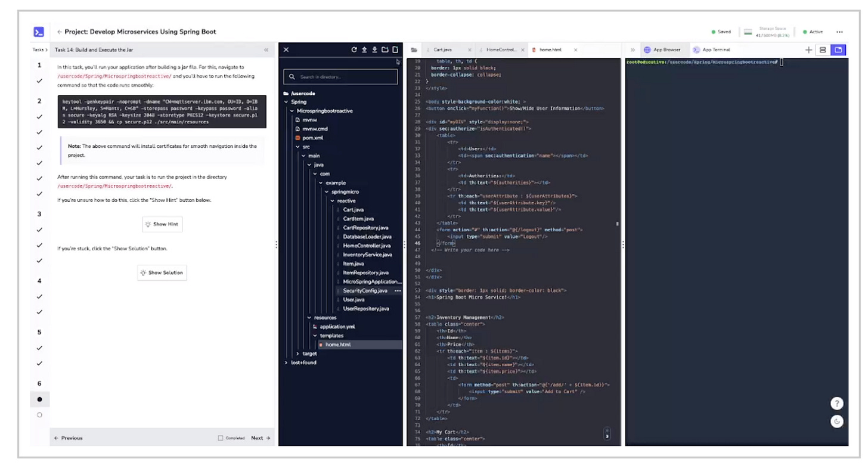The image size is (868, 468).
Task: Refresh the file explorer directory
Action: pos(354,49)
